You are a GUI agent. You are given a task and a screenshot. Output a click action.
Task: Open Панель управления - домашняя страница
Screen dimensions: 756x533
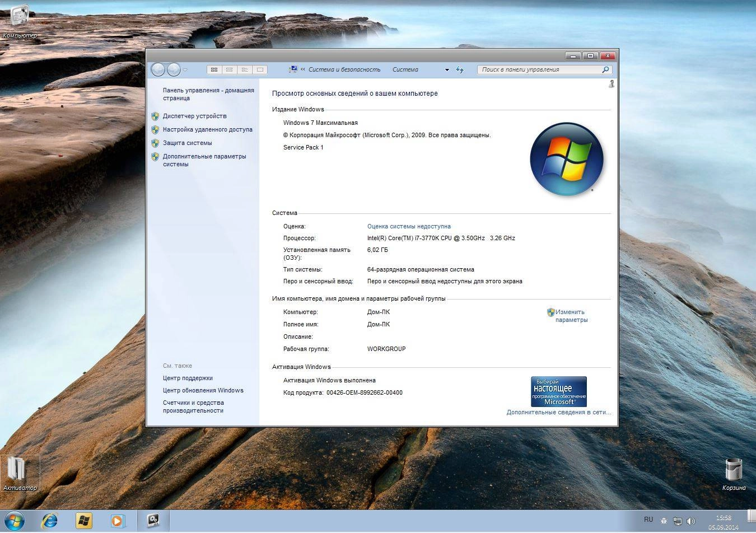[x=208, y=94]
